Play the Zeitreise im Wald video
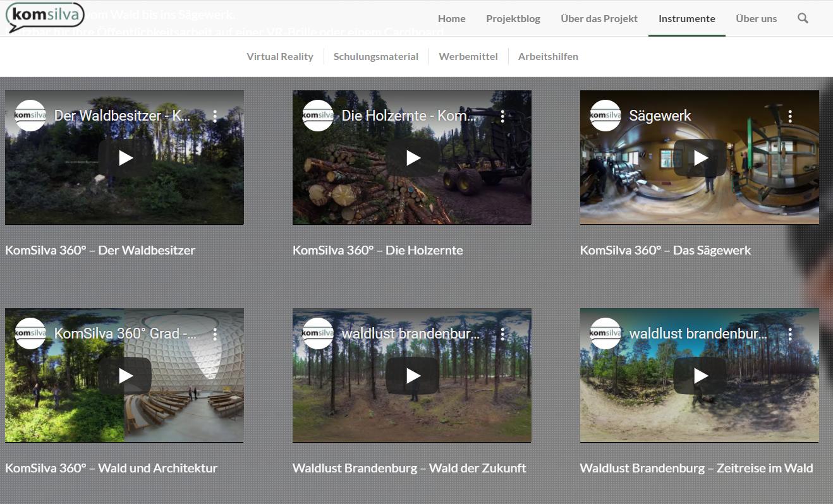 (x=700, y=376)
